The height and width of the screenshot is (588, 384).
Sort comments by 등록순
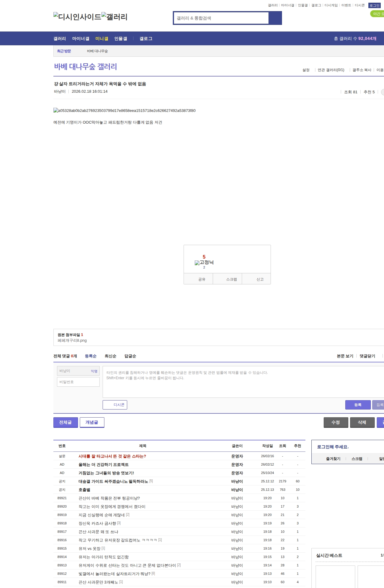click(x=91, y=356)
